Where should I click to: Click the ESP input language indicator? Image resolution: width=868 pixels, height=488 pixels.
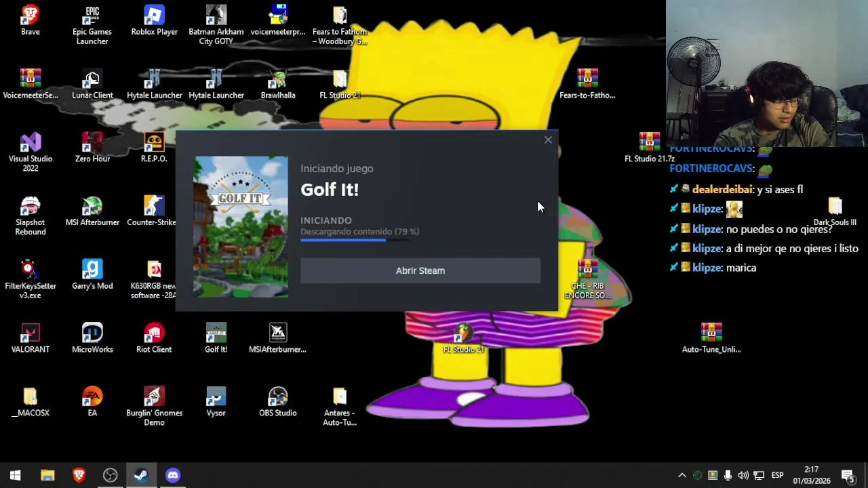pyautogui.click(x=777, y=475)
